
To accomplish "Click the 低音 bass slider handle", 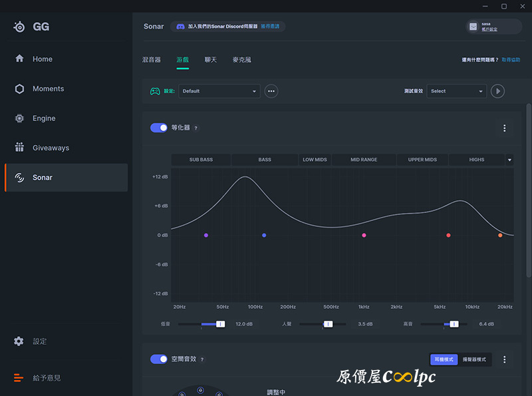I will pos(220,324).
